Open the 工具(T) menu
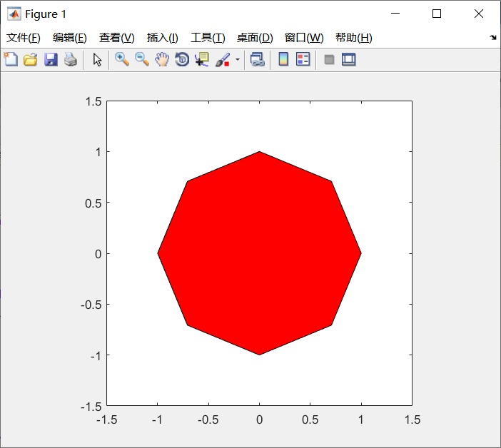Image resolution: width=501 pixels, height=448 pixels. (208, 38)
